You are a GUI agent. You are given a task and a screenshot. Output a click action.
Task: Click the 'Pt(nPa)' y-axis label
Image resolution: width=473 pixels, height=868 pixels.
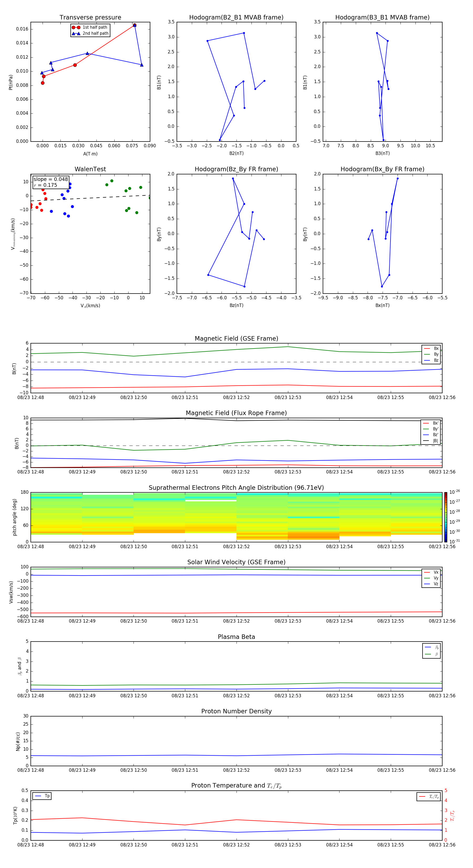click(11, 82)
